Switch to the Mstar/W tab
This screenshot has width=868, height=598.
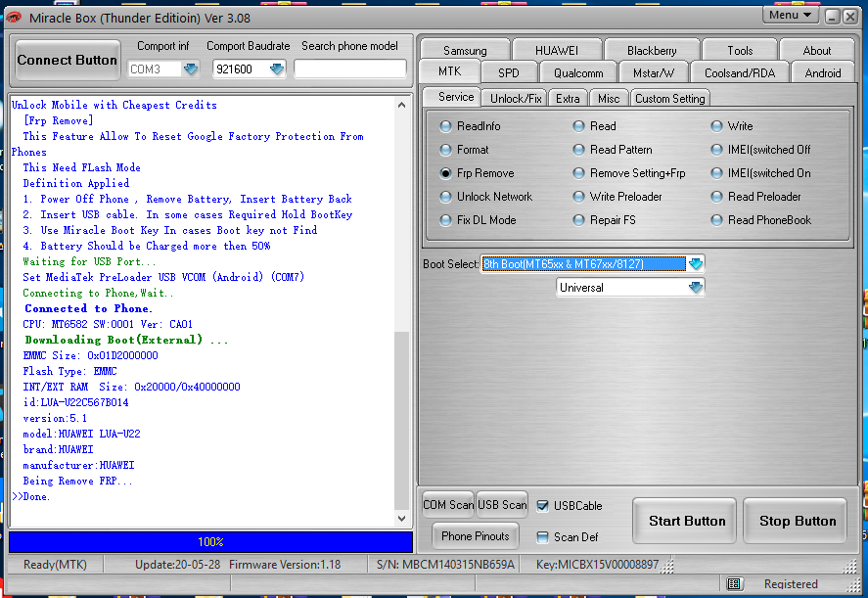[654, 73]
